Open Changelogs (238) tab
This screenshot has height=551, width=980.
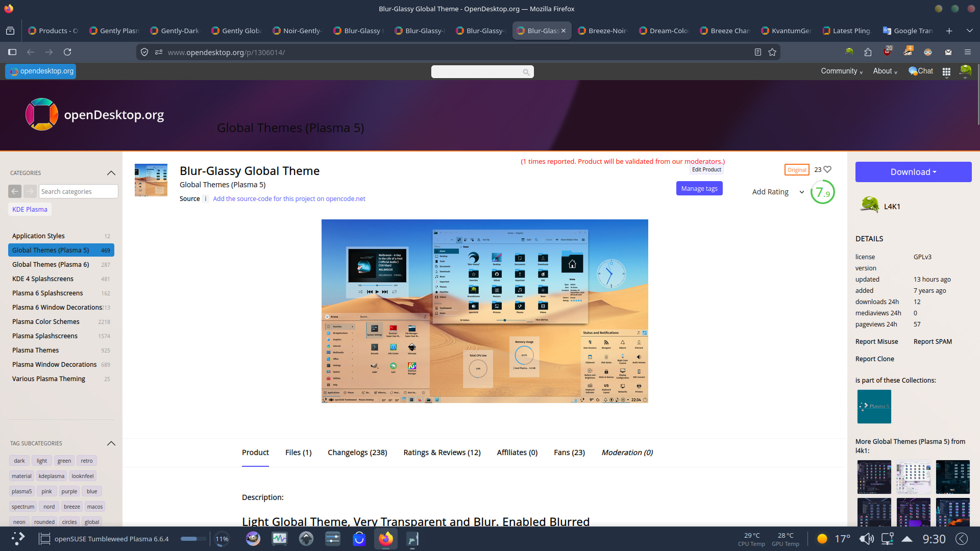[x=357, y=453]
